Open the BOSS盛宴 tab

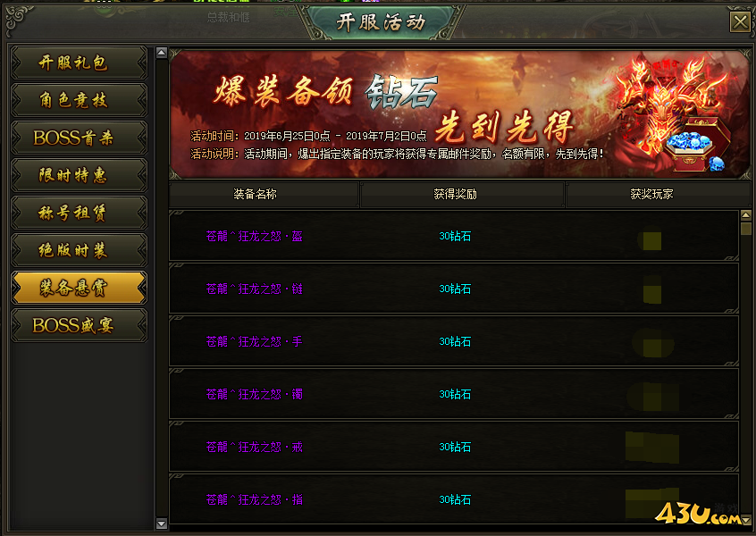(x=79, y=325)
